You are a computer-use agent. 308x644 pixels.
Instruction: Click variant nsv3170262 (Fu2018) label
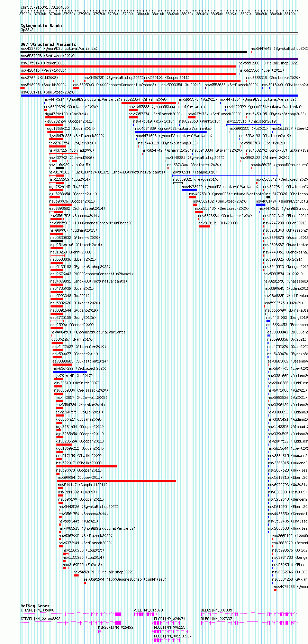pyautogui.click(x=69, y=172)
